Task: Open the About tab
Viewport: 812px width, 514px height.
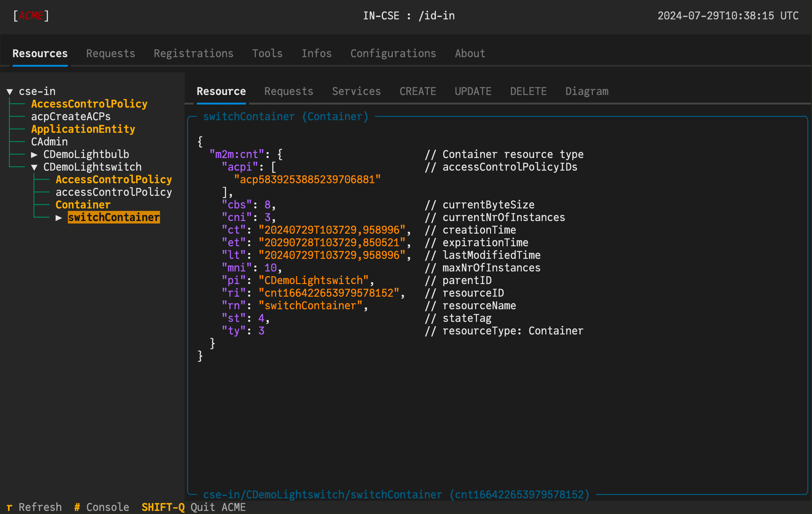Action: click(470, 53)
